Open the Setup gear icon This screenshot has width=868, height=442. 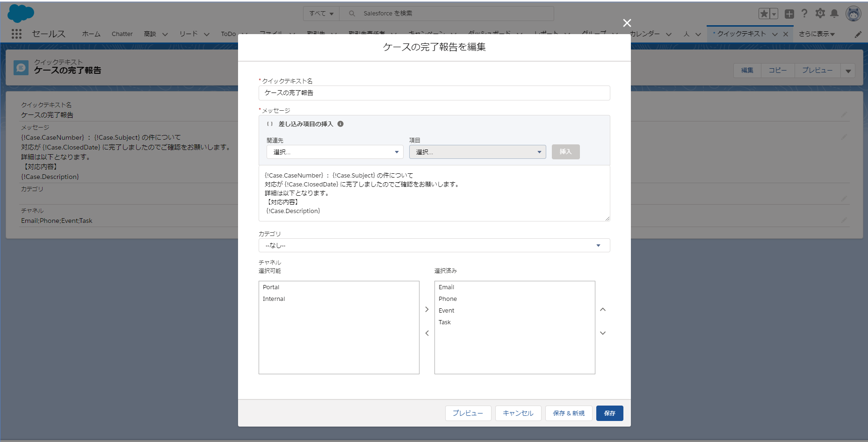[820, 13]
